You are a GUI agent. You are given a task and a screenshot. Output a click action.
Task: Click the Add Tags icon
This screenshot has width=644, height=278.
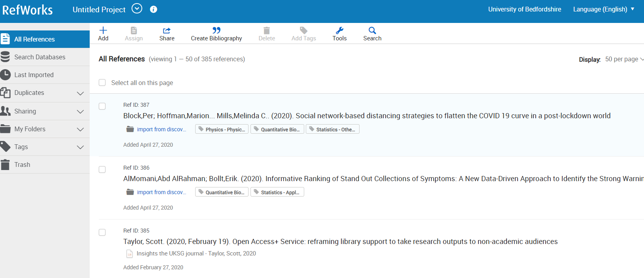(303, 30)
